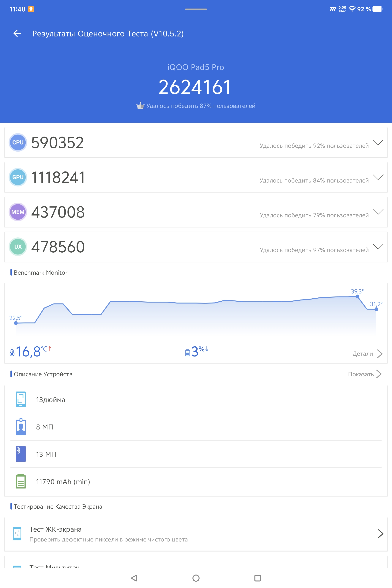Tap the front camera icon next to 8 МП
Screen dimensions: 392x588
click(x=21, y=427)
